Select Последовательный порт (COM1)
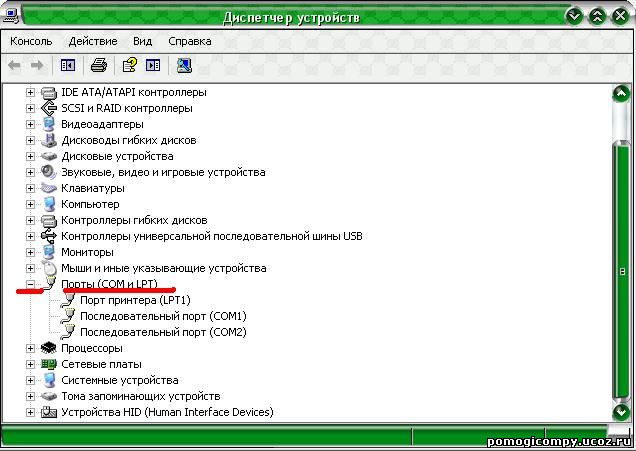 (x=163, y=316)
